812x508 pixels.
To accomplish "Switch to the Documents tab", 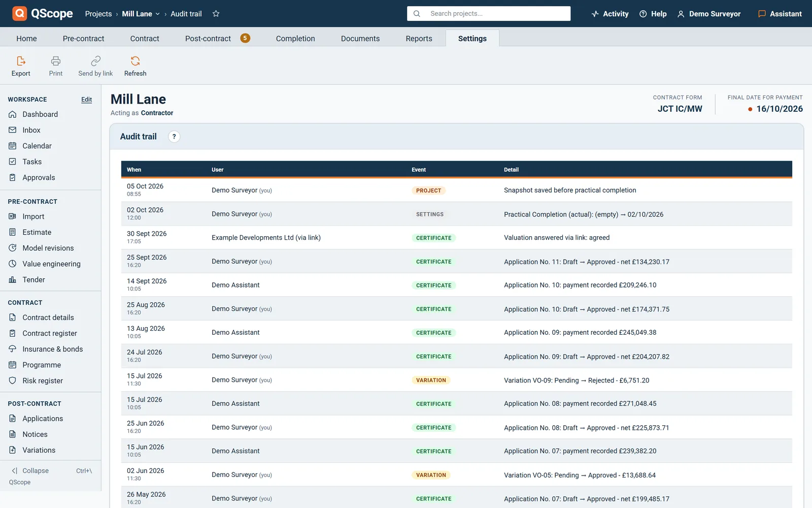I will 360,39.
